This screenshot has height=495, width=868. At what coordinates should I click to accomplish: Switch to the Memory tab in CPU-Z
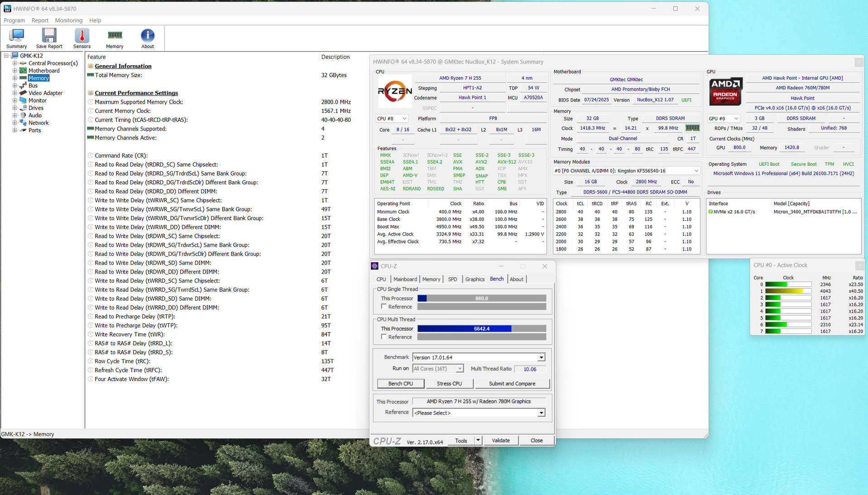(431, 279)
